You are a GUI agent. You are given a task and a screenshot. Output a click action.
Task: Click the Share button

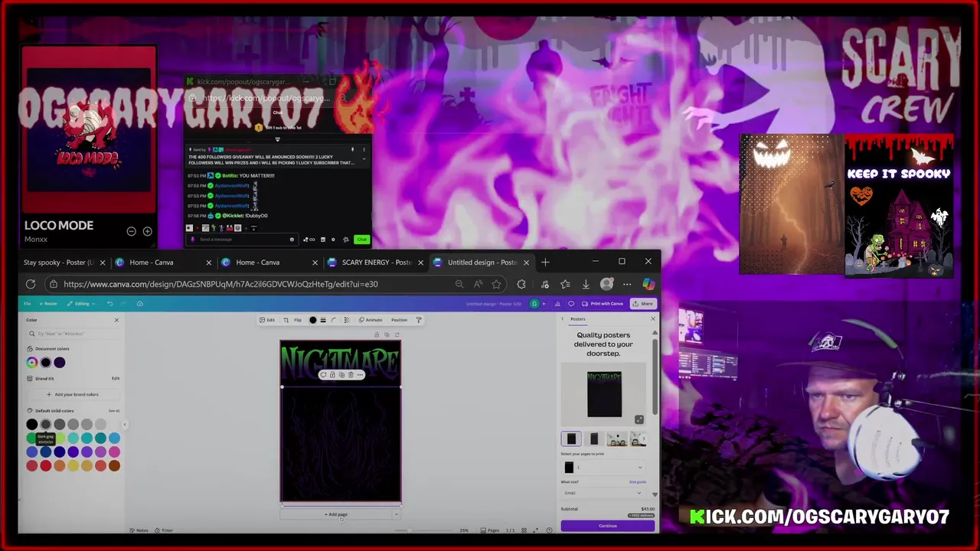tap(643, 304)
